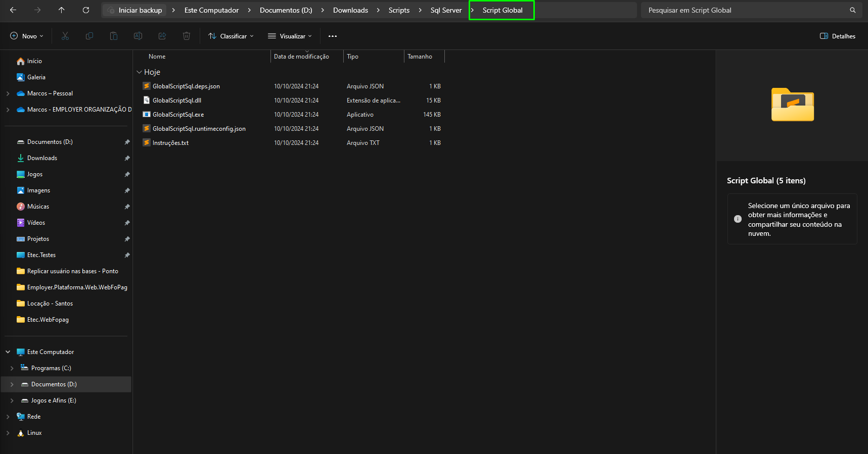868x454 pixels.
Task: Click the Delete trash can icon
Action: 187,36
